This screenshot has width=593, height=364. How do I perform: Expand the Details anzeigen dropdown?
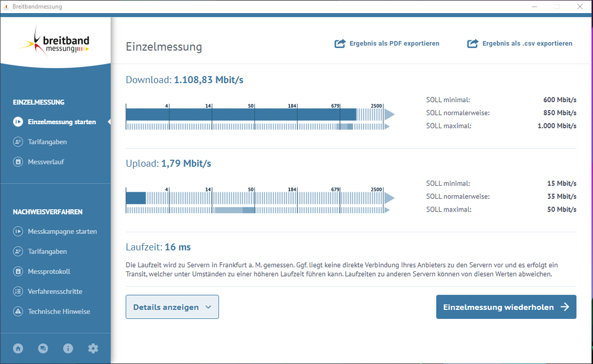[x=172, y=307]
